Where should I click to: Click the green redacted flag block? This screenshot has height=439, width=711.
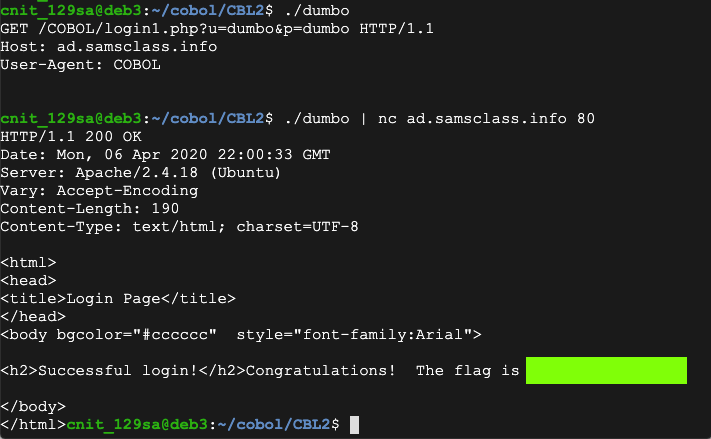tap(606, 371)
